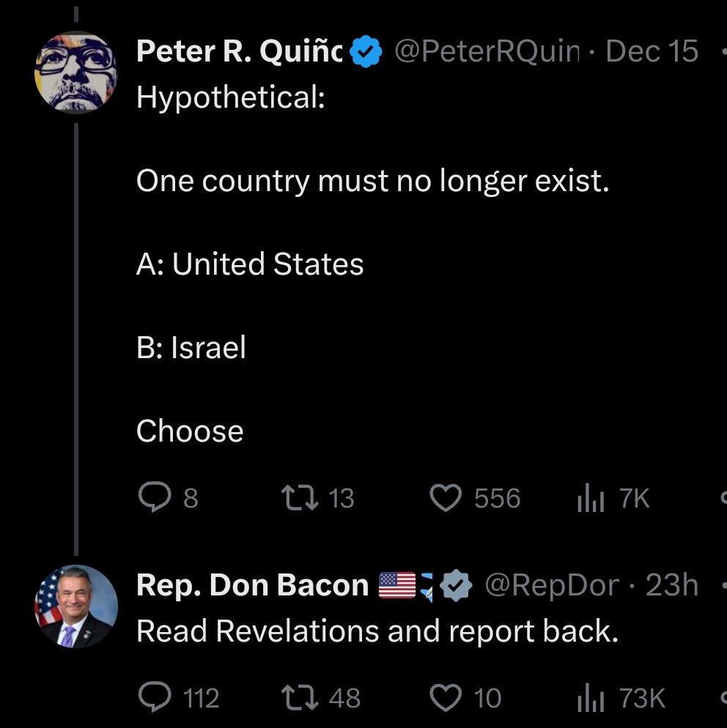Open the Dec 15 timestamp link
727x728 pixels.
click(652, 51)
